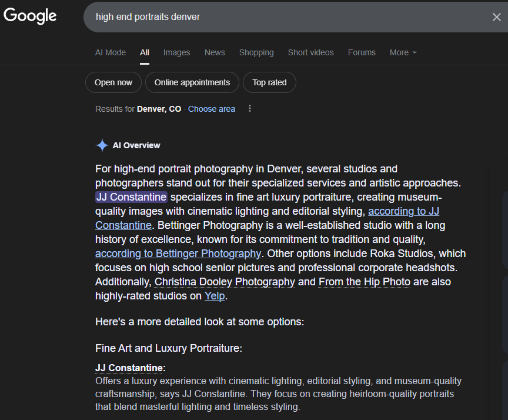Expand the More dropdown menu
This screenshot has width=508, height=420.
point(403,52)
